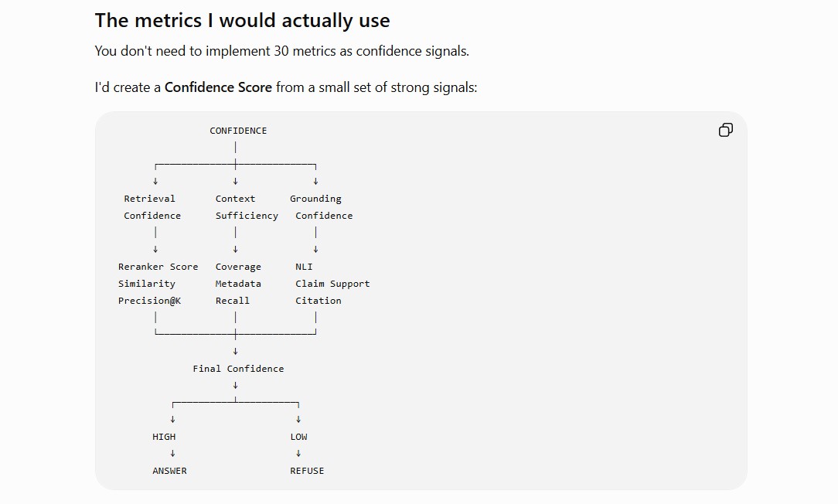This screenshot has height=504, width=838.
Task: Click the 'Similarity' entry
Action: pos(146,283)
